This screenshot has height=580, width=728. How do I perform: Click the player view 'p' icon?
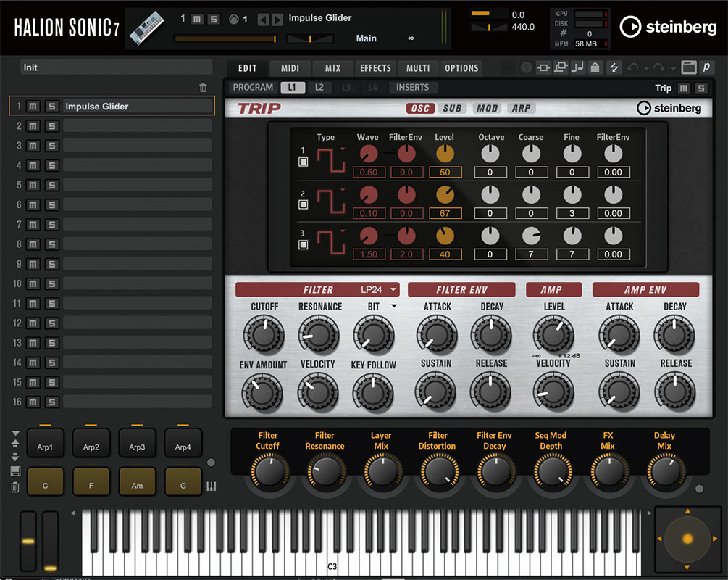point(706,67)
